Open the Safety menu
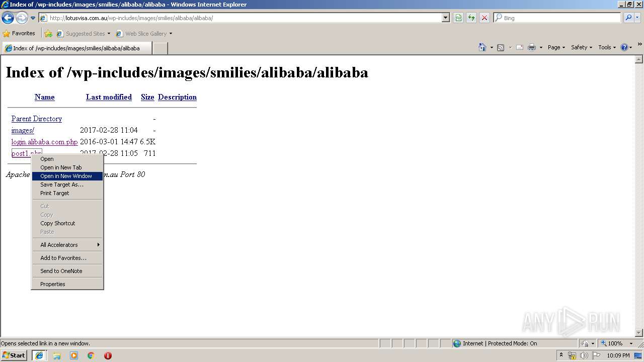The height and width of the screenshot is (362, 644). click(x=582, y=47)
